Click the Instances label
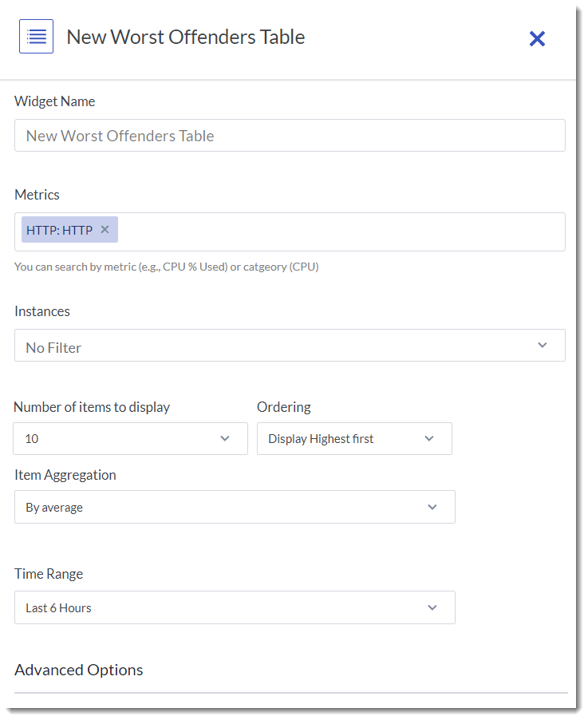Image resolution: width=588 pixels, height=720 pixels. click(x=42, y=311)
